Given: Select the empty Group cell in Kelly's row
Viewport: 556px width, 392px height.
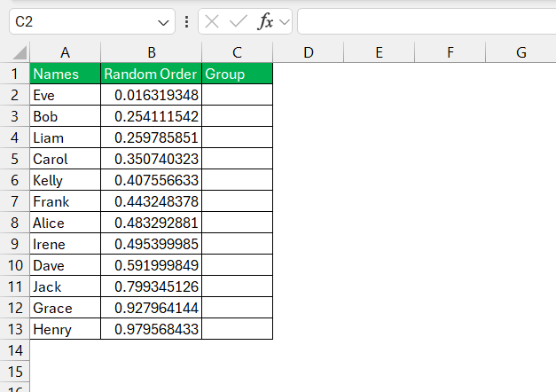Looking at the screenshot, I should point(238,180).
